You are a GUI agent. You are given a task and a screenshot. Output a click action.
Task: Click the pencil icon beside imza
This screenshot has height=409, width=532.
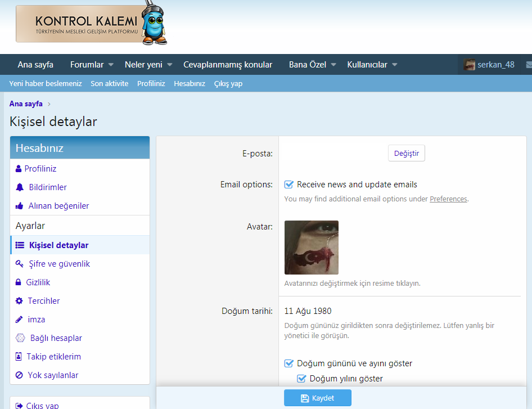(x=19, y=320)
